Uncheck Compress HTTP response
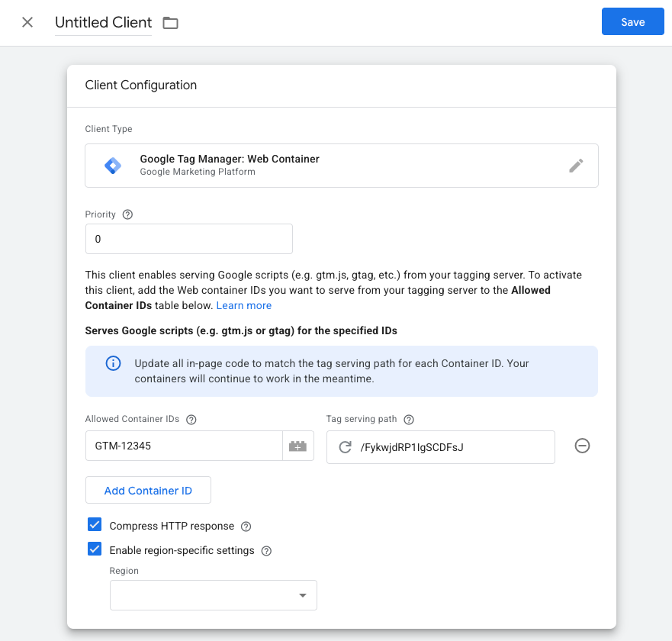 (x=95, y=524)
